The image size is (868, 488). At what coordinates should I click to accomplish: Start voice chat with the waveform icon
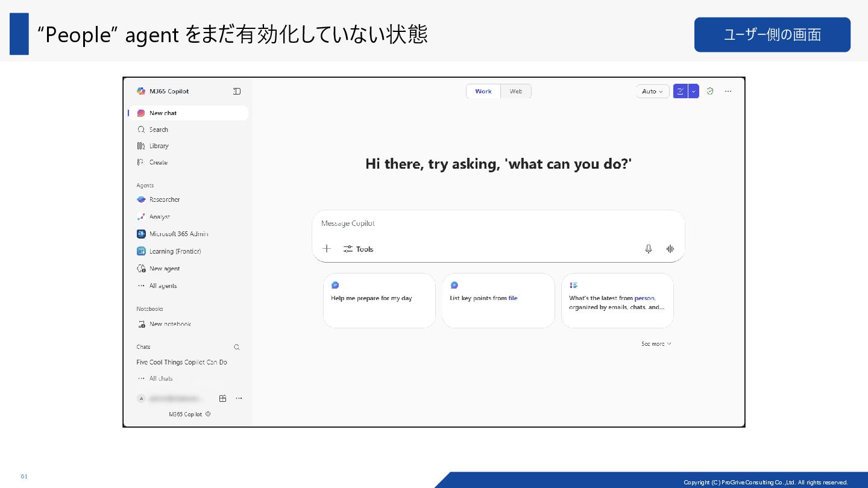click(x=670, y=249)
